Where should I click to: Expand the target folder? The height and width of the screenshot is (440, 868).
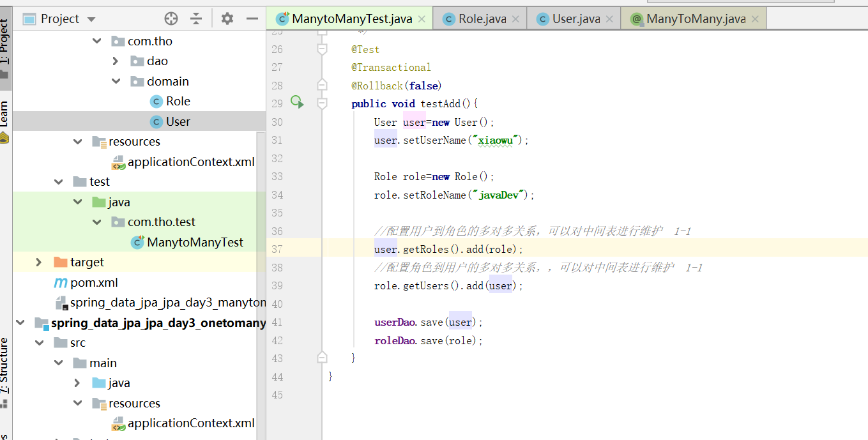click(39, 262)
